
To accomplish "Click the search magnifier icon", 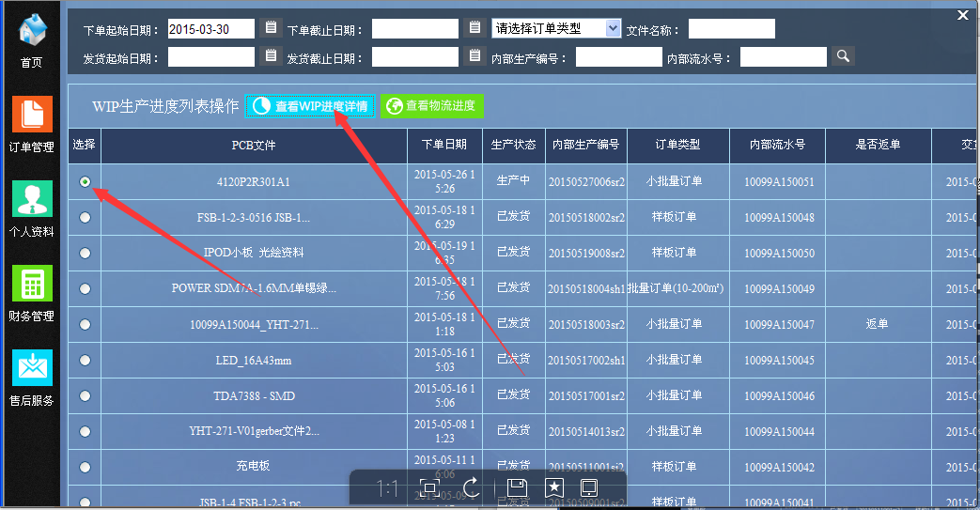I will click(842, 56).
